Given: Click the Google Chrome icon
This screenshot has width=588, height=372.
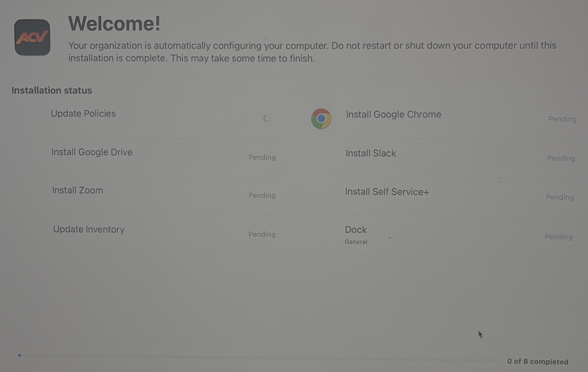Looking at the screenshot, I should point(321,119).
